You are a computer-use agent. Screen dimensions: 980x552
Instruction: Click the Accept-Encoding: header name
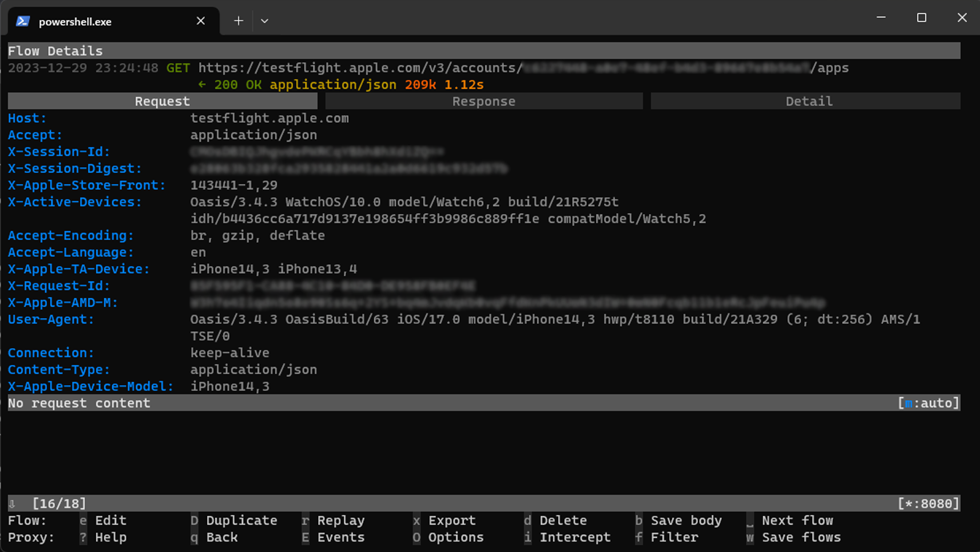[x=71, y=235]
